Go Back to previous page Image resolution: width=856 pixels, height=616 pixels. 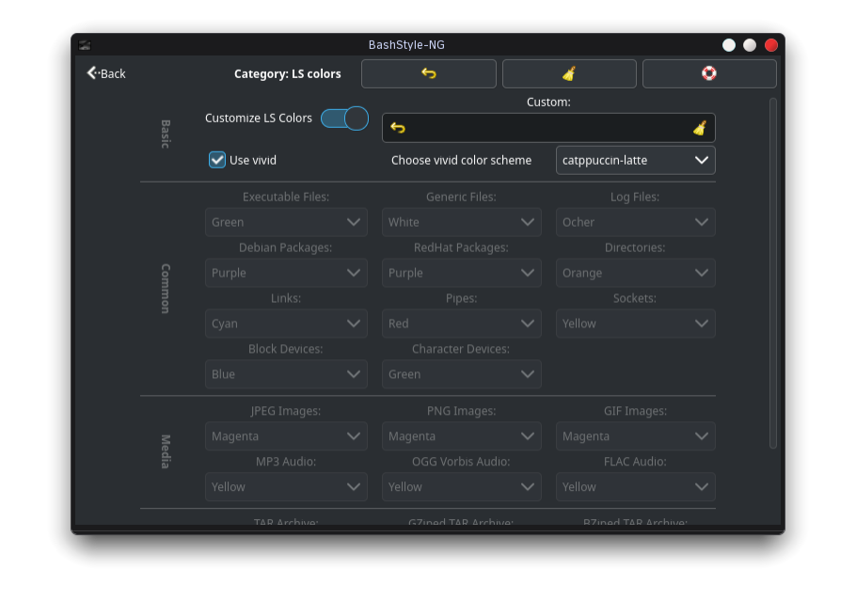click(106, 73)
